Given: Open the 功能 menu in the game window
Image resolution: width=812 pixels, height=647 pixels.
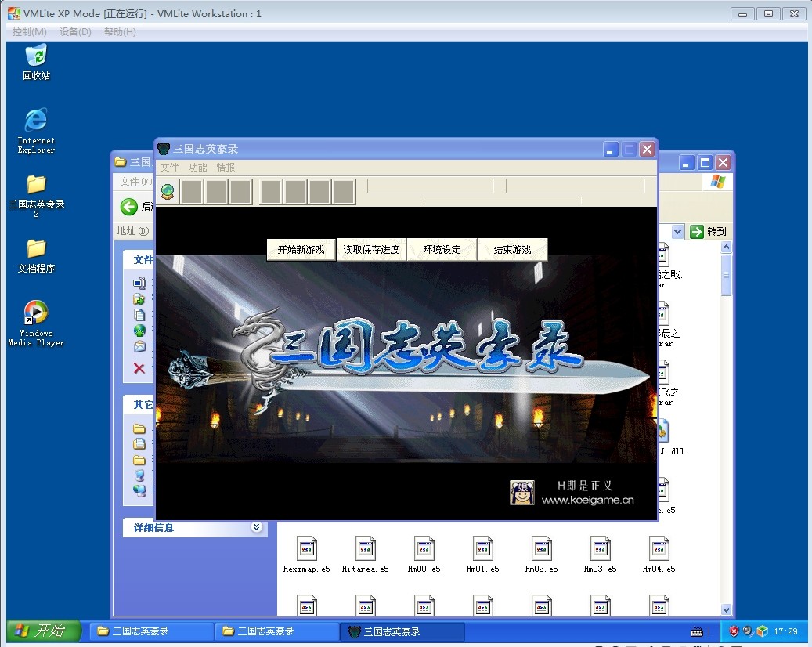Looking at the screenshot, I should 197,168.
